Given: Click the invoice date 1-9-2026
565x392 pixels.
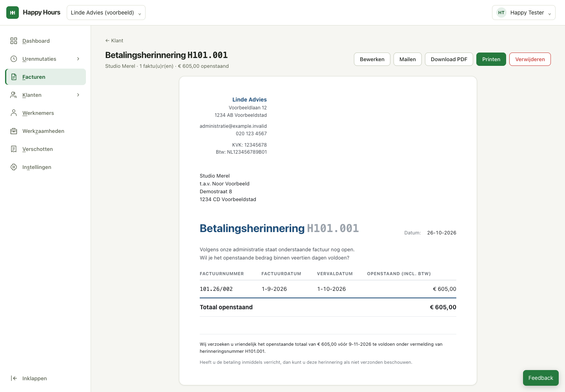Looking at the screenshot, I should tap(274, 289).
